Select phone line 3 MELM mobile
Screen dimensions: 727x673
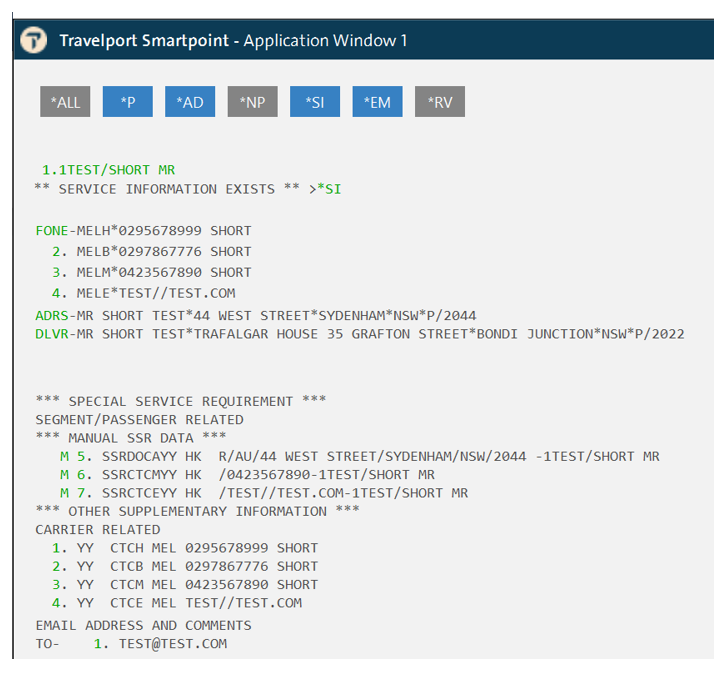[152, 273]
